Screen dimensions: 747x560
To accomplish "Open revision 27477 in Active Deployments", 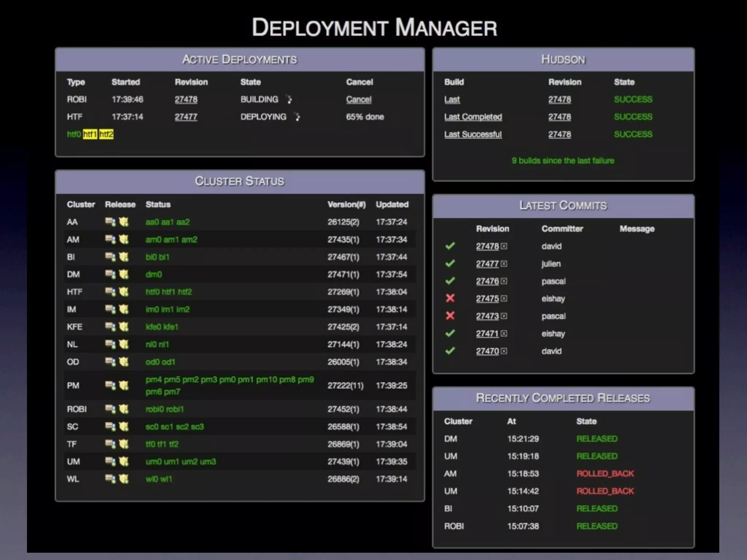I will click(186, 117).
